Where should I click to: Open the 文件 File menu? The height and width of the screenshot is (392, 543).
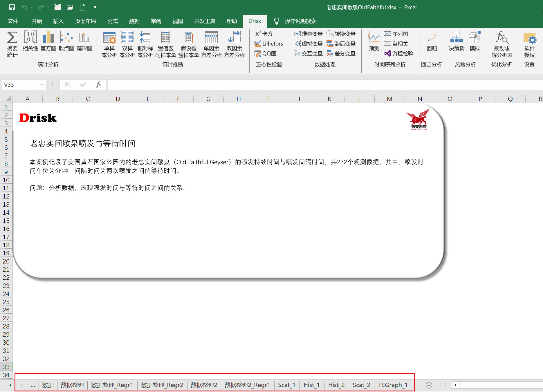coord(13,21)
